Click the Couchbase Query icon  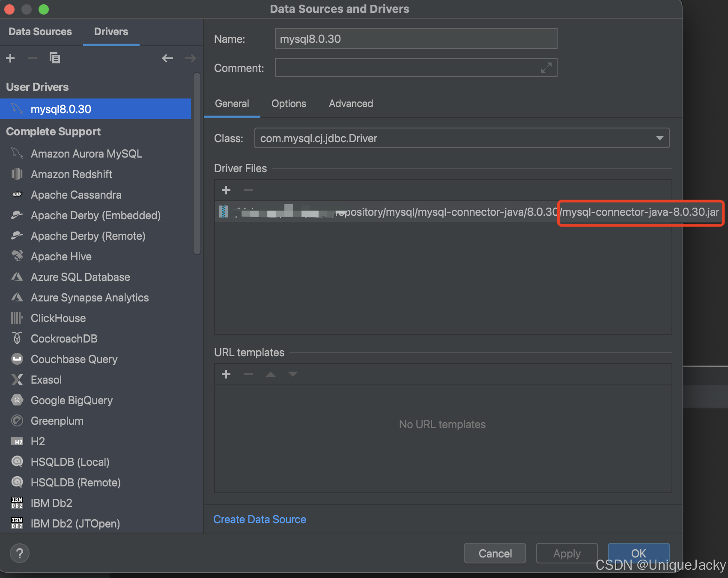[x=17, y=359]
